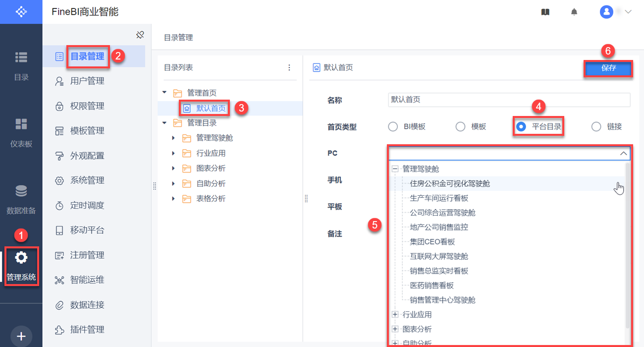The width and height of the screenshot is (644, 347).
Task: Choose 生产车间运行看板 from dropdown
Action: click(439, 198)
